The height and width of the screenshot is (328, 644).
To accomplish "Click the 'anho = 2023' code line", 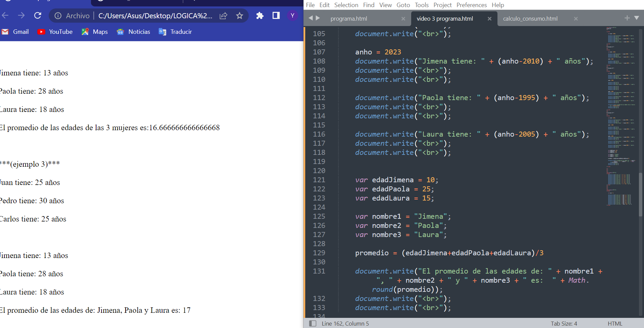I will pos(378,52).
